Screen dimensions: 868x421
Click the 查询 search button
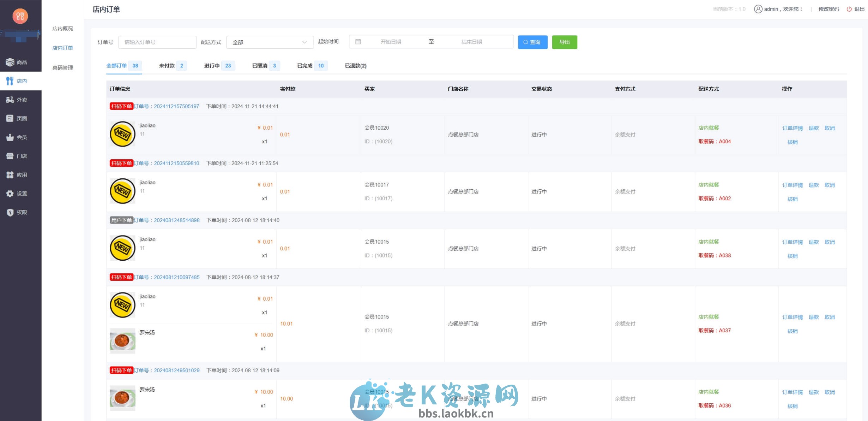[x=533, y=42]
